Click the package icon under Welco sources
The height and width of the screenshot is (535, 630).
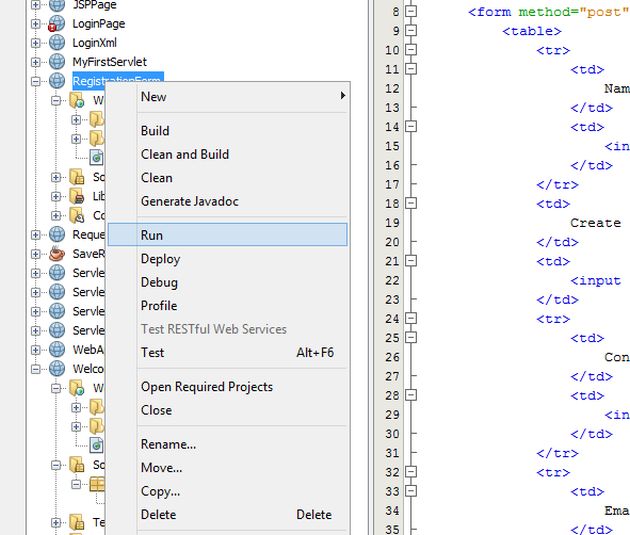point(97,484)
